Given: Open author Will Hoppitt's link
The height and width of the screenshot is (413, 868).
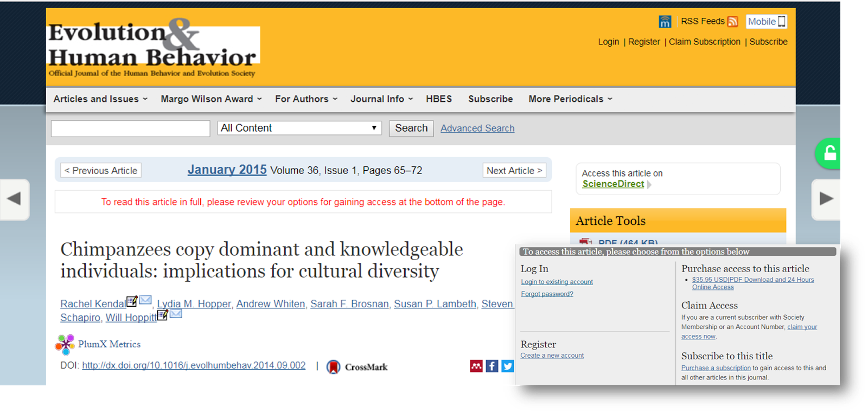Looking at the screenshot, I should pos(131,318).
